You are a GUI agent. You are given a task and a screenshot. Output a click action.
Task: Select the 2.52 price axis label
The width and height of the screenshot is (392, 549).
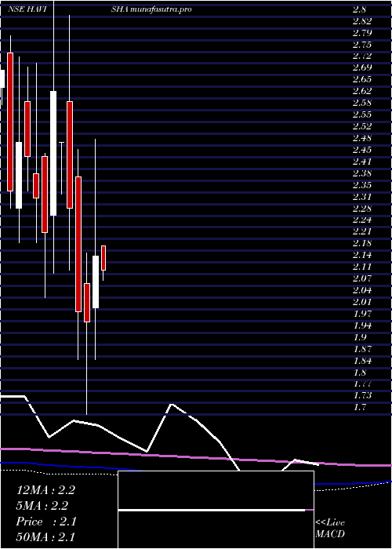click(x=362, y=126)
